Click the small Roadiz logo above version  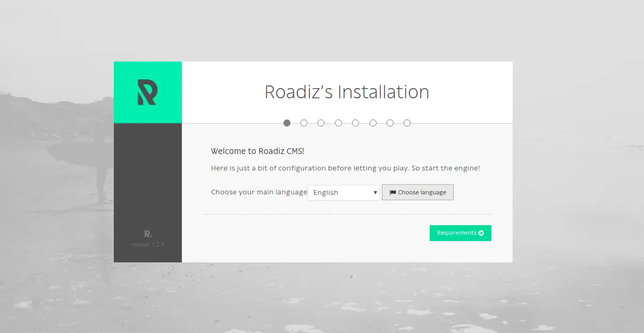[x=148, y=234]
